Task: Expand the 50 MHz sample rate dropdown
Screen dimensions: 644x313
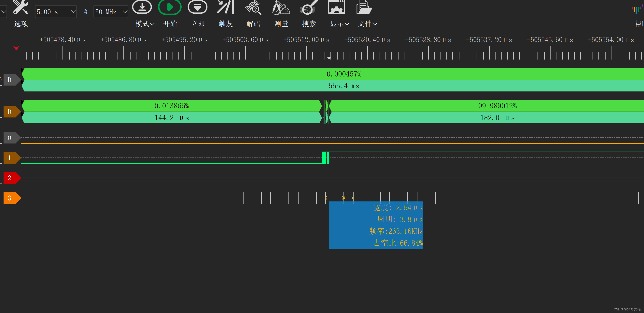Action: [125, 12]
